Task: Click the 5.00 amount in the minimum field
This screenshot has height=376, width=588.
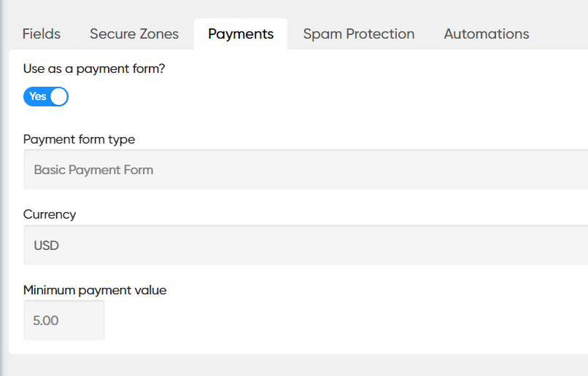Action: (x=46, y=321)
